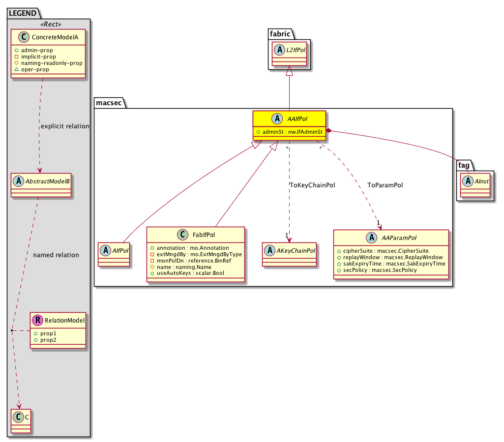This screenshot has width=504, height=442.
Task: Click the pink R icon of RelationModel
Action: pyautogui.click(x=37, y=321)
